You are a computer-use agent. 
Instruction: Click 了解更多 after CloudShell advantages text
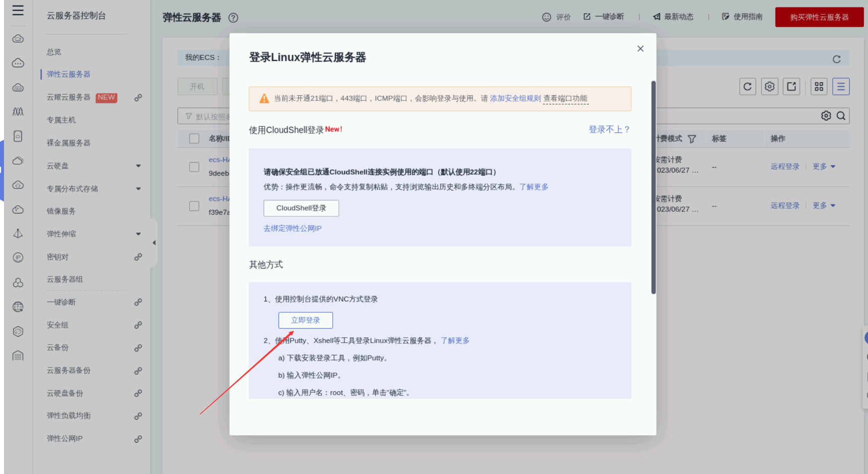coord(534,187)
